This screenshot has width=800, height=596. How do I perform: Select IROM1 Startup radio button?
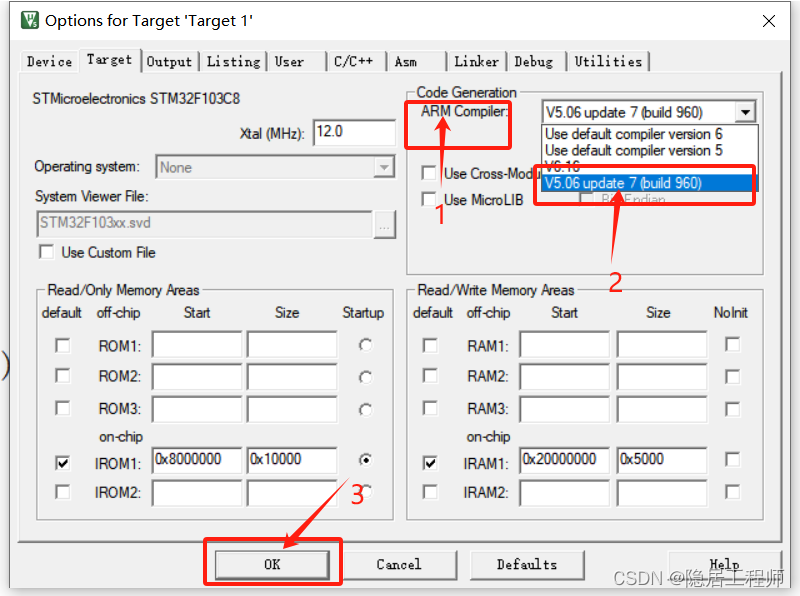click(365, 460)
